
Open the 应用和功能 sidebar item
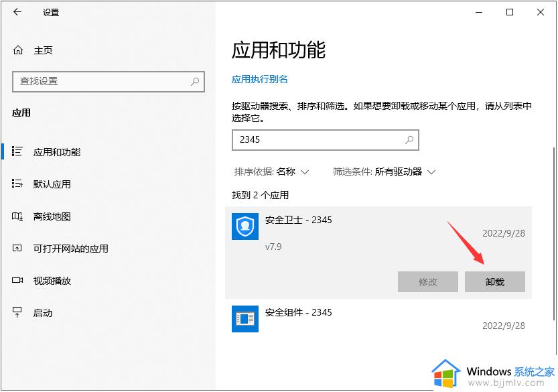pyautogui.click(x=109, y=152)
